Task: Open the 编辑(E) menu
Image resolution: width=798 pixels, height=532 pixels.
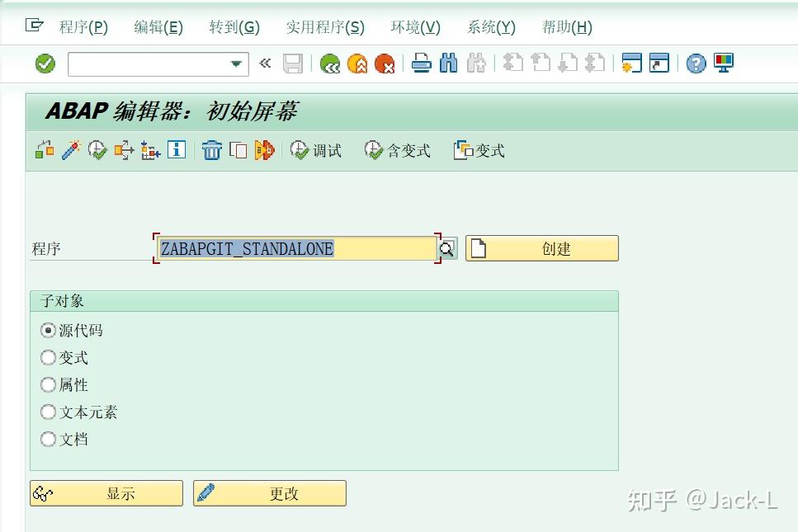Action: 158,27
